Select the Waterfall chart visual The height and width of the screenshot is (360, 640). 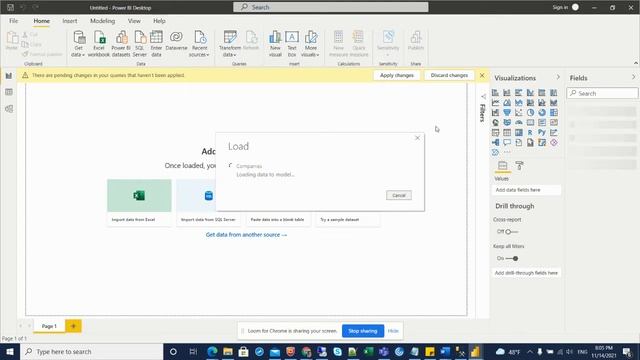click(495, 113)
